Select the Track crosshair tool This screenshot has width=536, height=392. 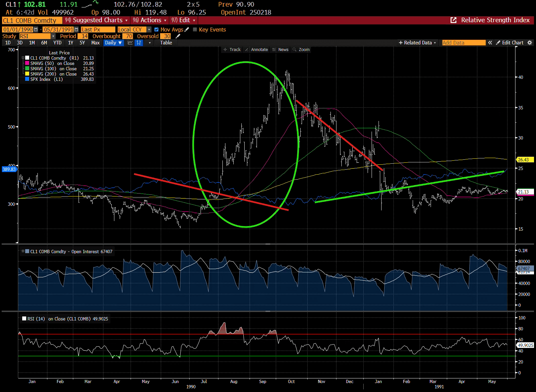[x=232, y=50]
